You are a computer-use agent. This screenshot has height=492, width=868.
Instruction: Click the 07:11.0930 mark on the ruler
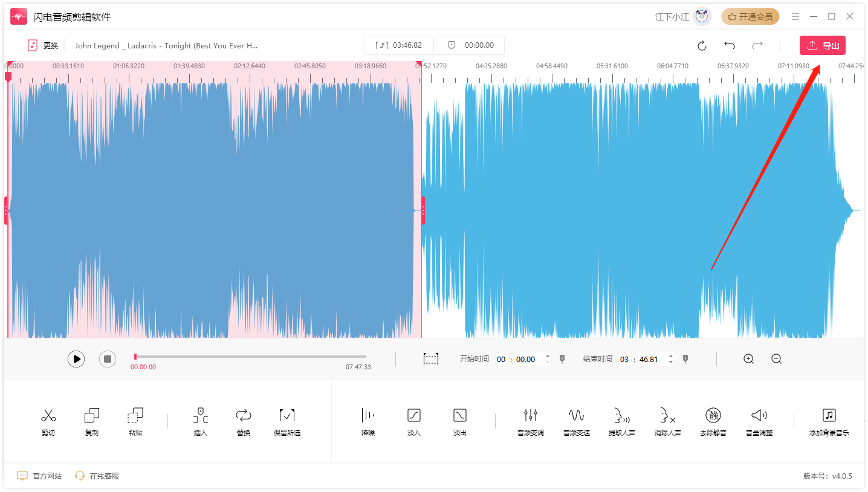[794, 66]
